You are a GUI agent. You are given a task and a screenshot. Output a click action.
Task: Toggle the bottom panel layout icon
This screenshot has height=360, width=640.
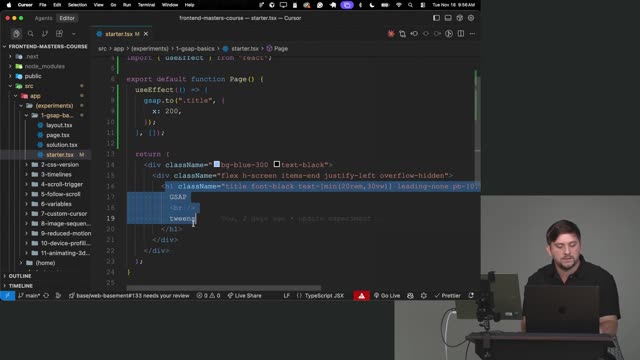448,18
